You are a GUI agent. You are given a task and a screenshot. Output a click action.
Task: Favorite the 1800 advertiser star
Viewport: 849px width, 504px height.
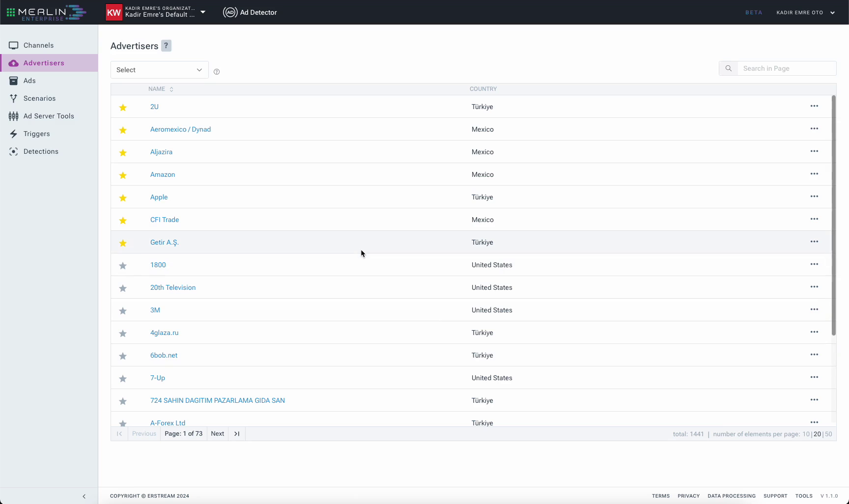point(123,265)
